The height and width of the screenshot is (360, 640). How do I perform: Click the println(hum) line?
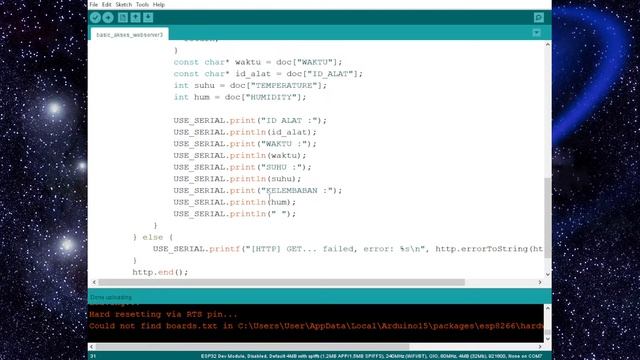coord(235,202)
